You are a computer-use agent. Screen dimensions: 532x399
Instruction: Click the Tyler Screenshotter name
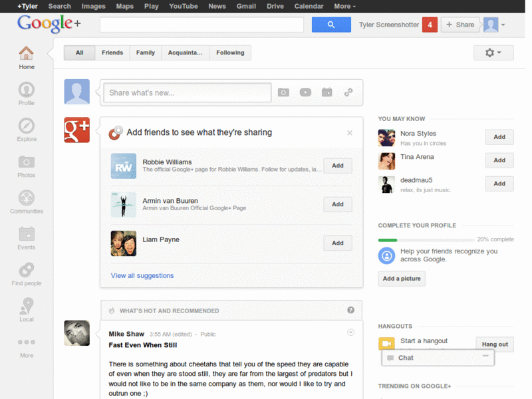(x=389, y=25)
